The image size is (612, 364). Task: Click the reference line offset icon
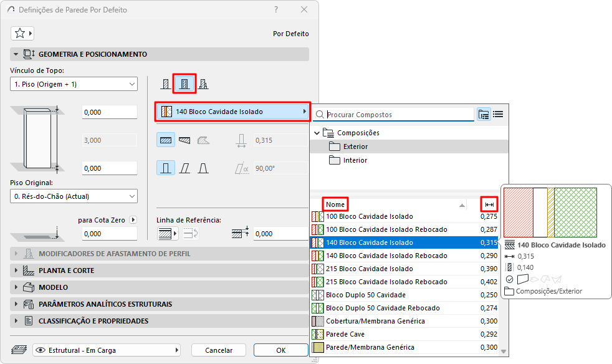coord(241,232)
